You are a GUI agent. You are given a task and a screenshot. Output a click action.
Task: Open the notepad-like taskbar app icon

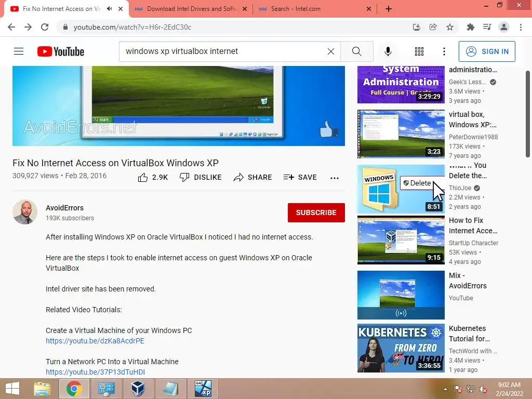pyautogui.click(x=170, y=389)
